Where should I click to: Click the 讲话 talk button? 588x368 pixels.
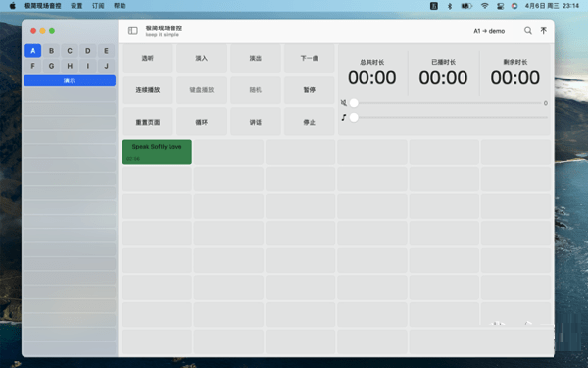click(x=256, y=122)
